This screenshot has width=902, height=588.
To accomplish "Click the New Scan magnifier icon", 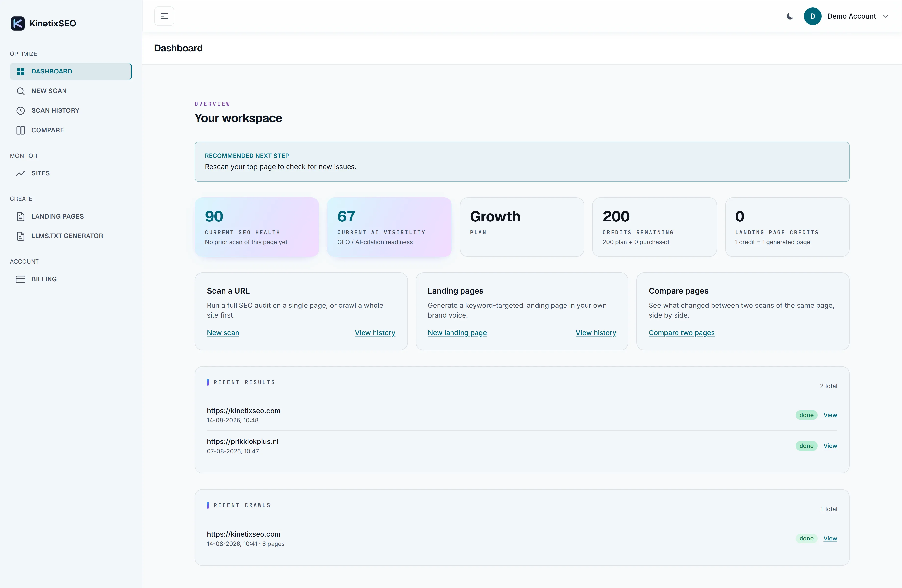I will coord(20,91).
